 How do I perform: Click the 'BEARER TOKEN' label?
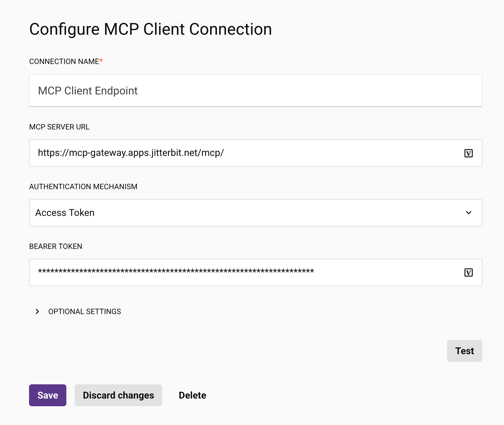tap(56, 246)
